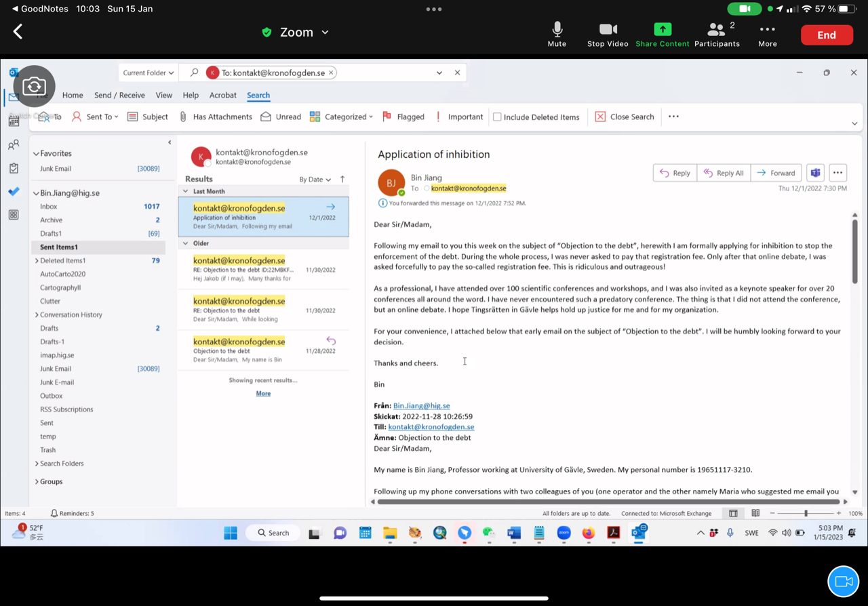Open the Current Folder scope dropdown

click(x=148, y=73)
